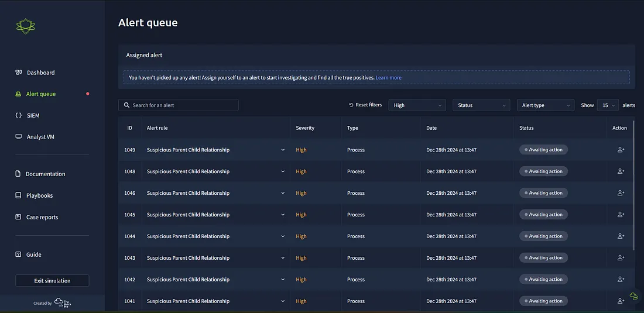
Task: Click Process type in row 1044
Action: (356, 236)
